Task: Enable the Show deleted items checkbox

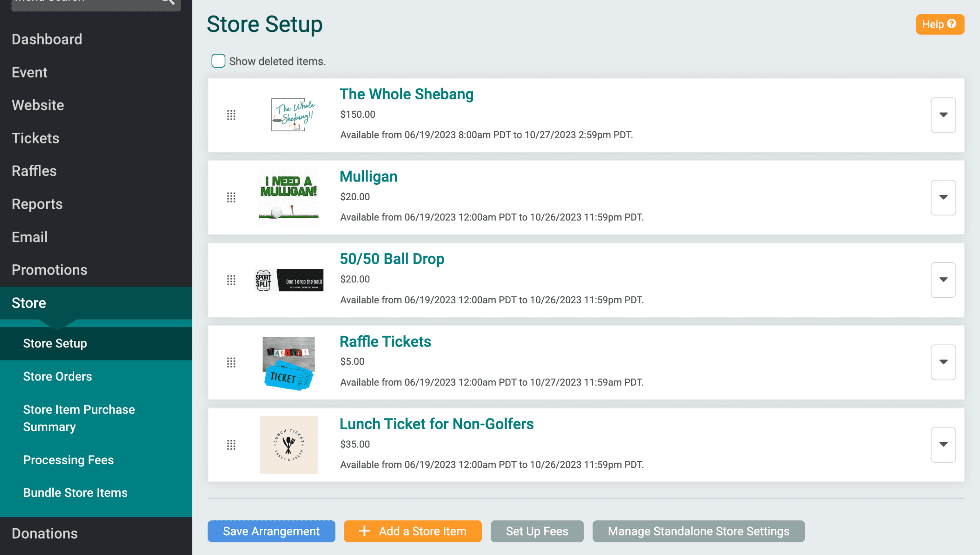Action: tap(218, 60)
